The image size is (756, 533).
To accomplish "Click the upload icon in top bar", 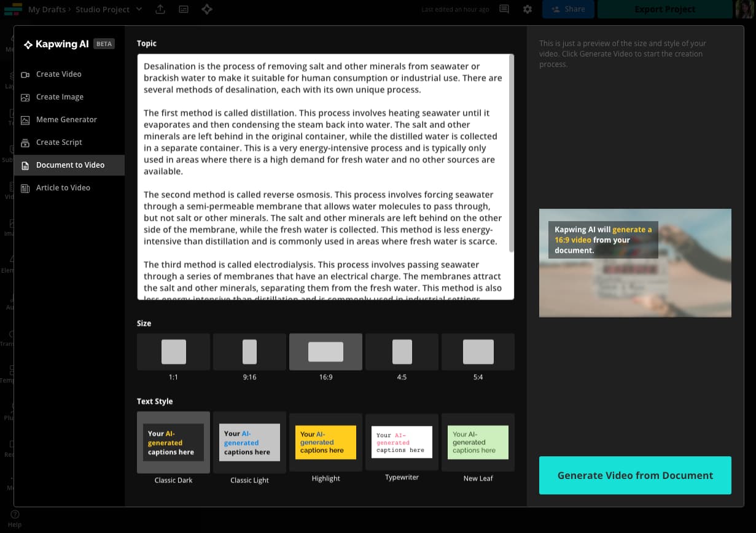I will [x=160, y=9].
